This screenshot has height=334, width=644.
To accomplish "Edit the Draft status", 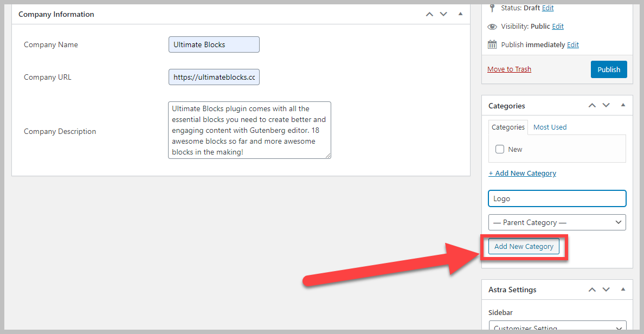I will 548,8.
